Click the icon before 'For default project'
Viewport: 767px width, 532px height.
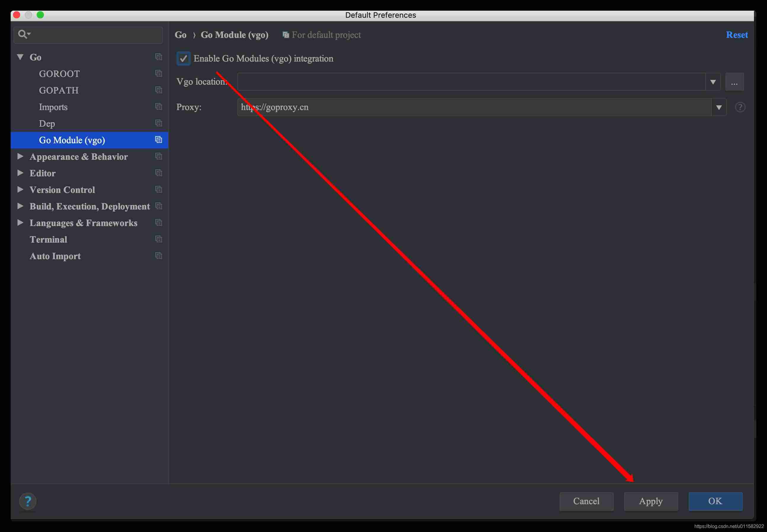286,35
